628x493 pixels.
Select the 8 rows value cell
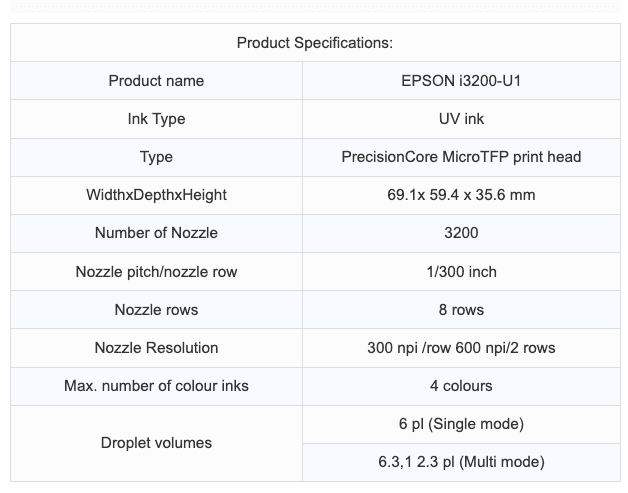tap(460, 310)
